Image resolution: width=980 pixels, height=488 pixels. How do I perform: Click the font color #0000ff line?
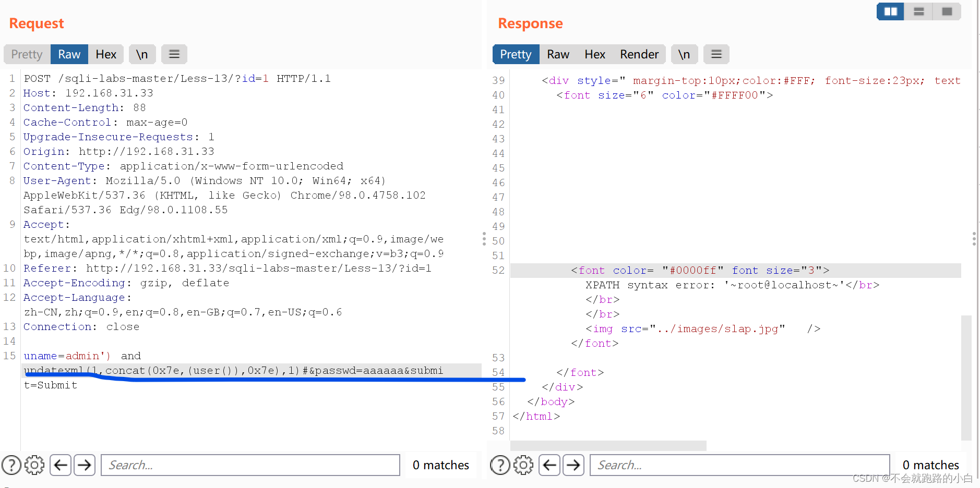coord(700,271)
